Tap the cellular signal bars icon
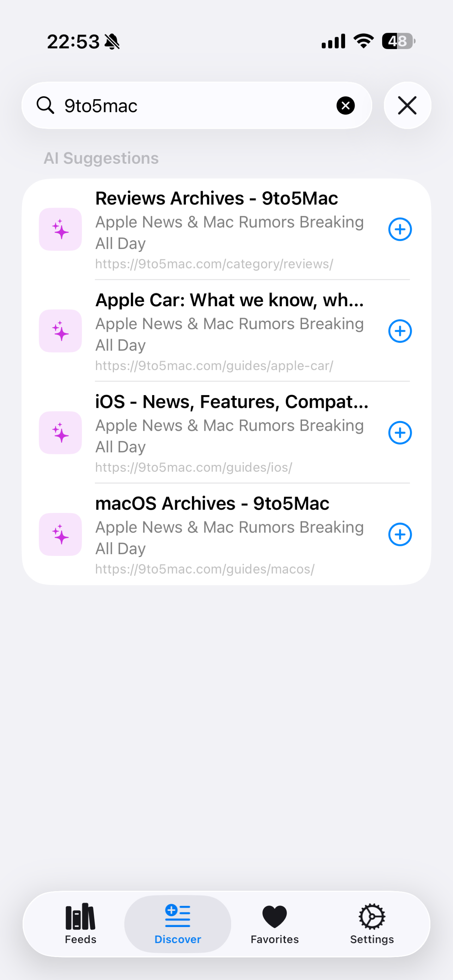The width and height of the screenshot is (453, 980). pyautogui.click(x=333, y=41)
